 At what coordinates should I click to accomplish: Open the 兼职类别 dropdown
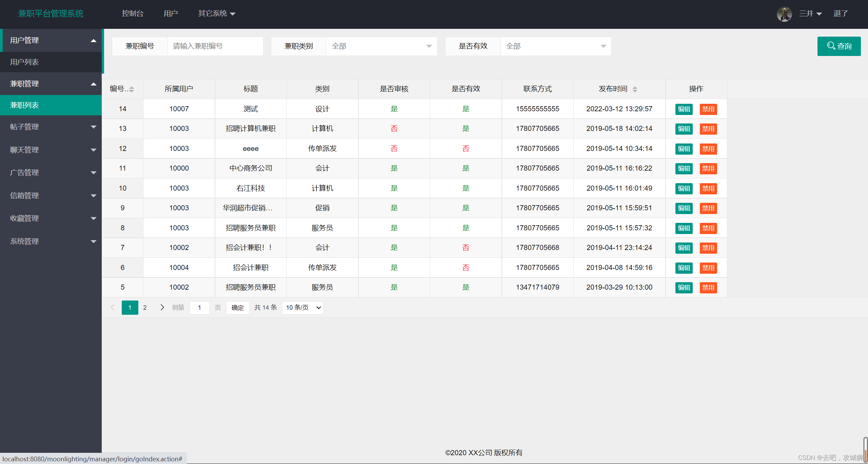click(x=381, y=46)
